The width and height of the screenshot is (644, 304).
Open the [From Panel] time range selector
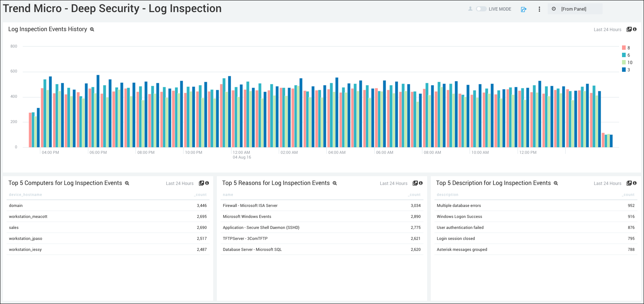pyautogui.click(x=574, y=9)
